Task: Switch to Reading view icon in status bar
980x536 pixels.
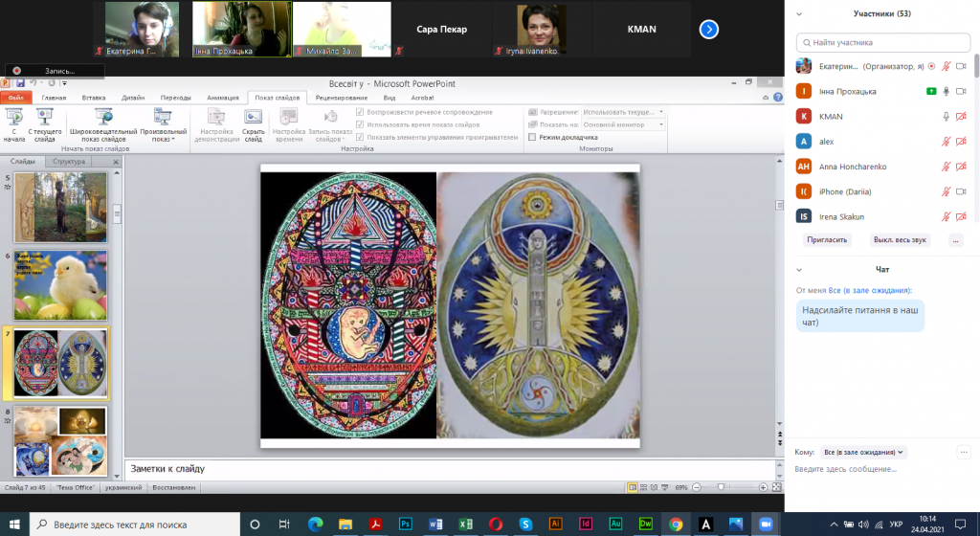Action: (654, 487)
